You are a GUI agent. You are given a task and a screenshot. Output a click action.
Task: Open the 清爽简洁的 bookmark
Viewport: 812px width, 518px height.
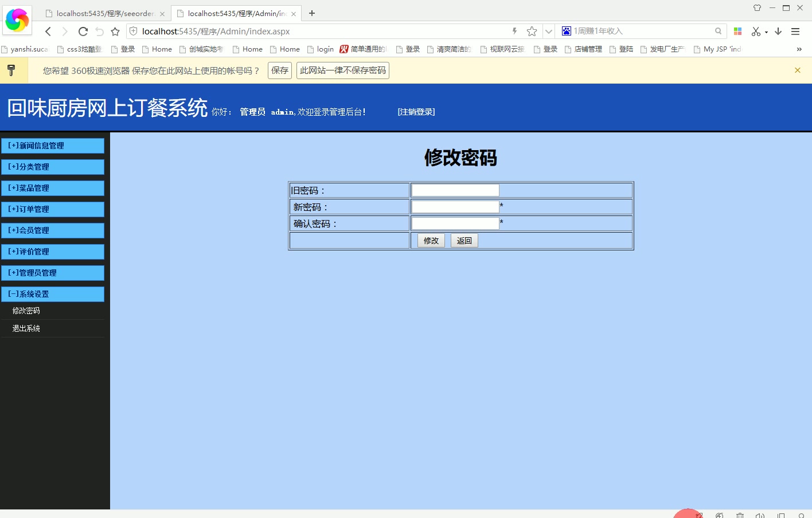(449, 49)
